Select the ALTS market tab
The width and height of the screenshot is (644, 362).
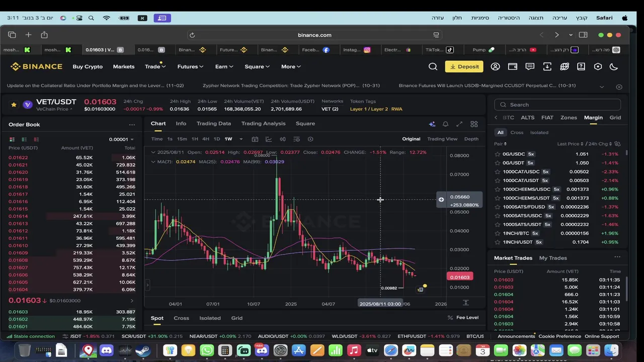point(528,118)
